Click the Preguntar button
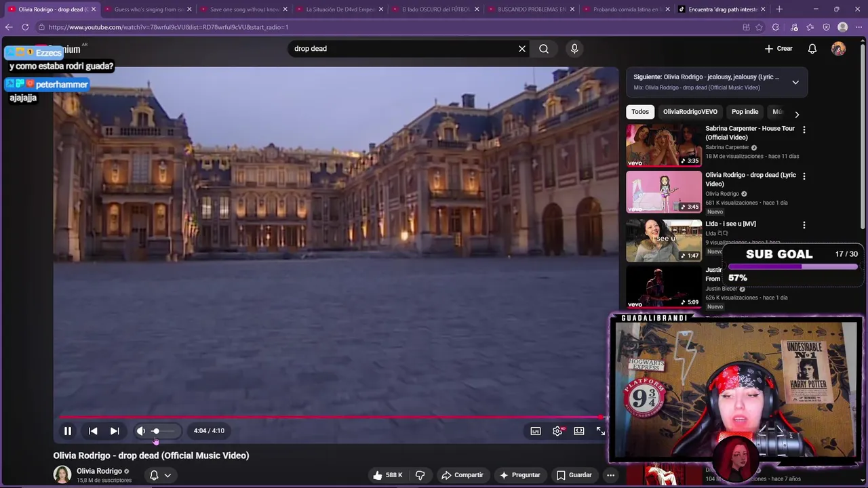The image size is (868, 488). 520,475
